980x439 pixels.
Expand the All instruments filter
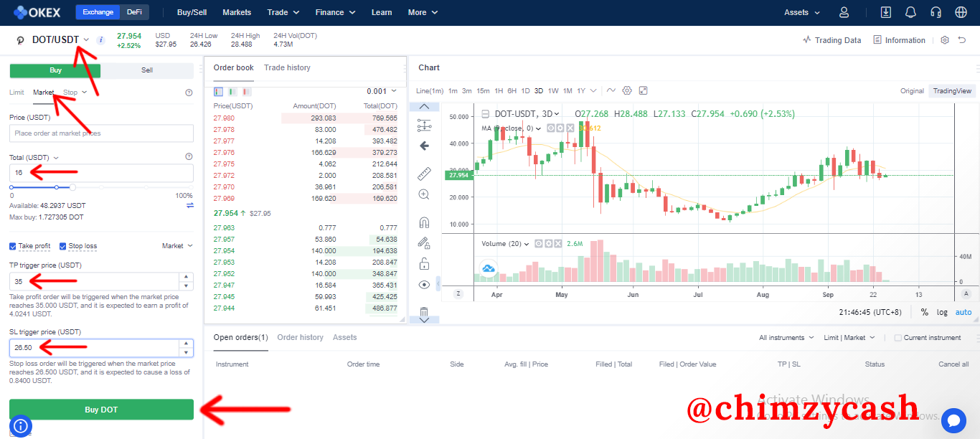point(786,338)
